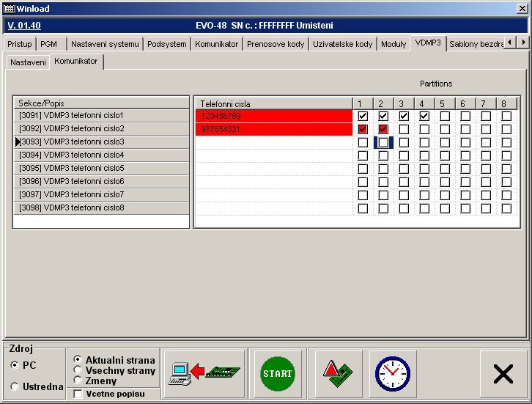Select row [3095] VDMP3 telefonni cislo5
This screenshot has height=404, width=532.
[x=101, y=168]
